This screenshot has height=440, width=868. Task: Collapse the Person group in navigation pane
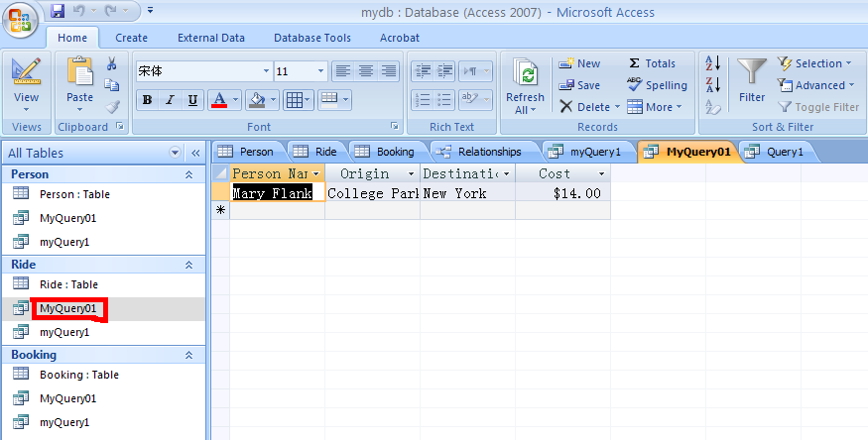pos(188,174)
